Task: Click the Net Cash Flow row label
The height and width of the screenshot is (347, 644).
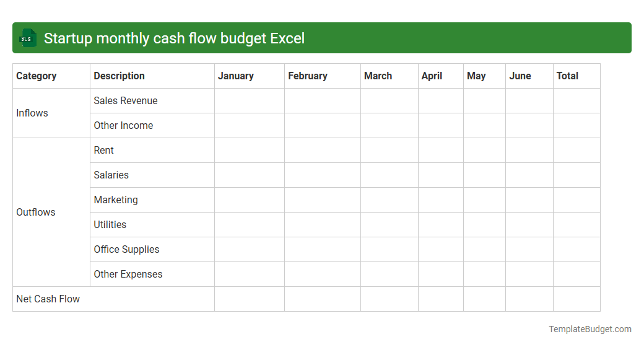Action: (113, 299)
